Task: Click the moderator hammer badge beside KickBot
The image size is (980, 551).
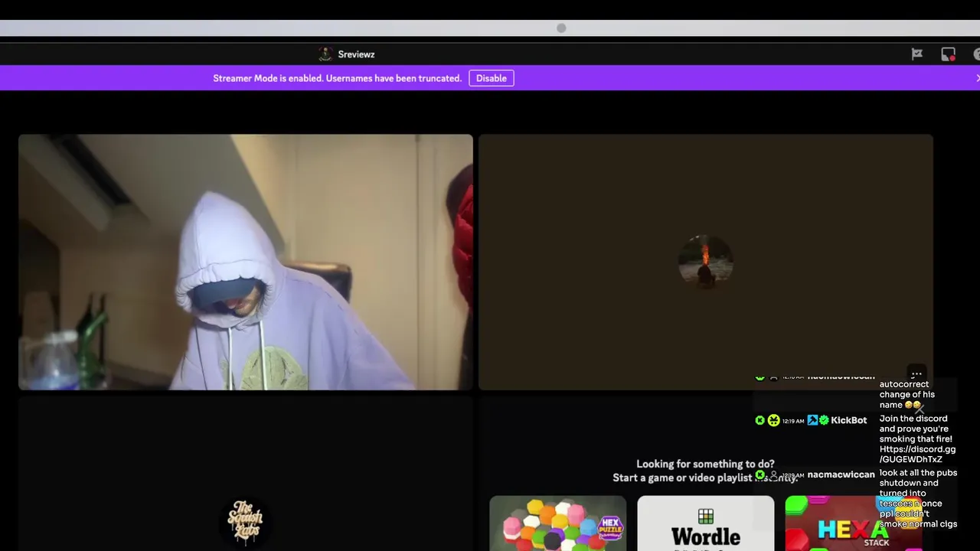Action: pyautogui.click(x=812, y=420)
